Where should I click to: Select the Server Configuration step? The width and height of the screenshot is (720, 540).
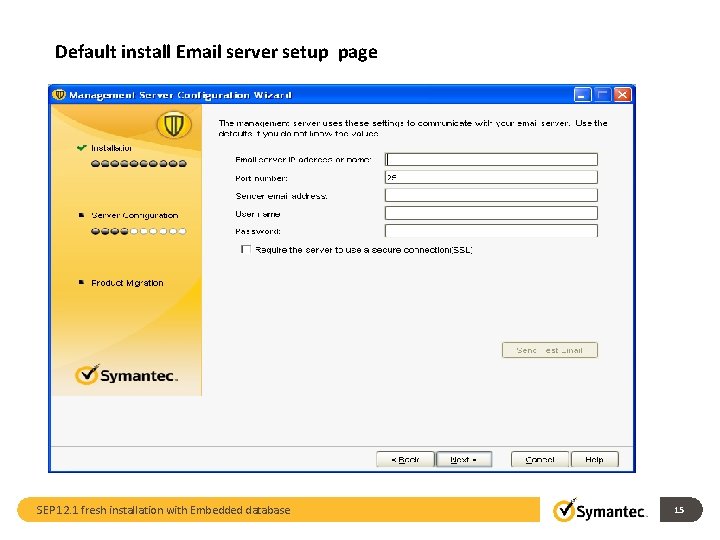click(135, 215)
